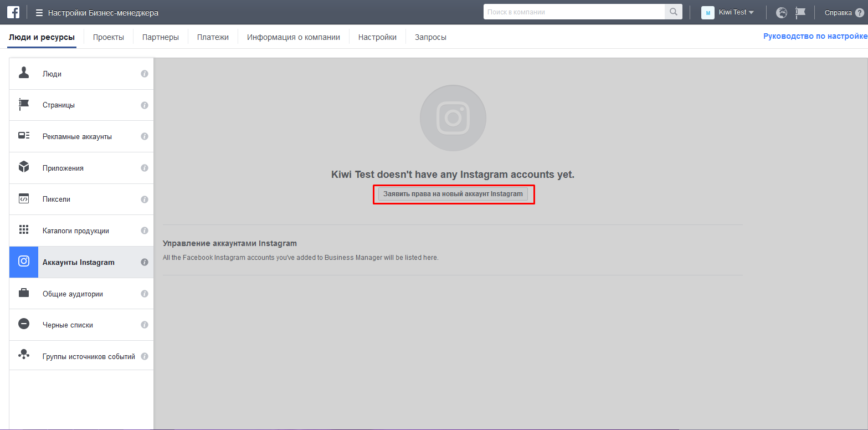The image size is (868, 430).
Task: Open the Запросы tab
Action: 430,37
